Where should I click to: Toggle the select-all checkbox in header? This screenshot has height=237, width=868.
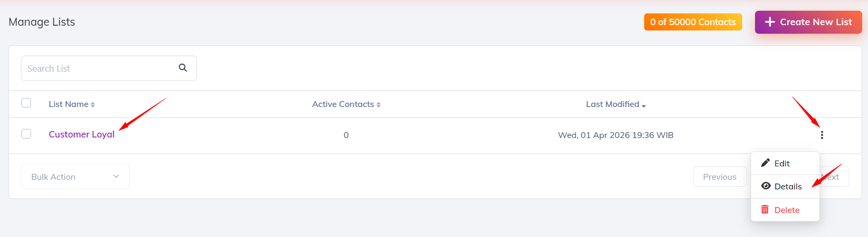click(x=26, y=103)
